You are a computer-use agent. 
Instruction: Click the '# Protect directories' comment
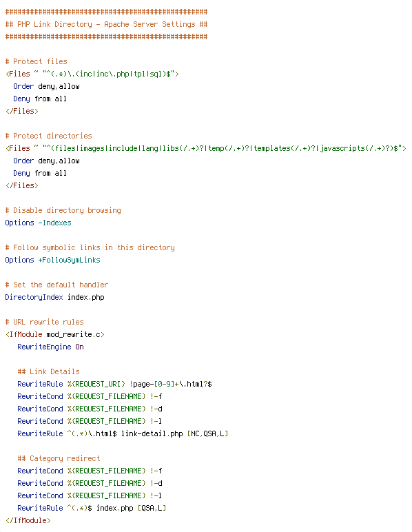click(48, 136)
